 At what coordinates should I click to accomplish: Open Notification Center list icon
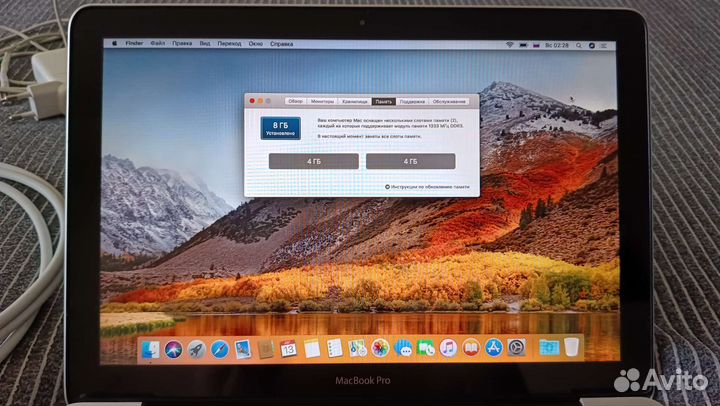coord(604,45)
